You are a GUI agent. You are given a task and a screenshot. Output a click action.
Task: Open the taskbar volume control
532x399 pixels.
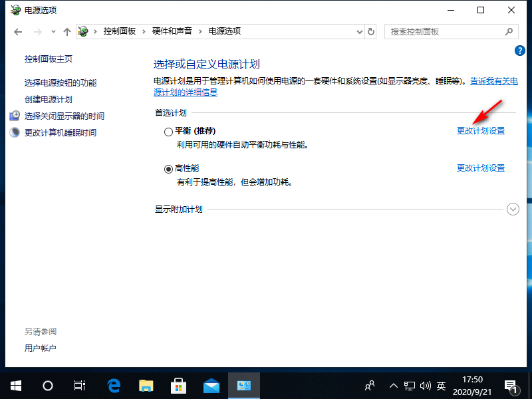[x=426, y=386]
